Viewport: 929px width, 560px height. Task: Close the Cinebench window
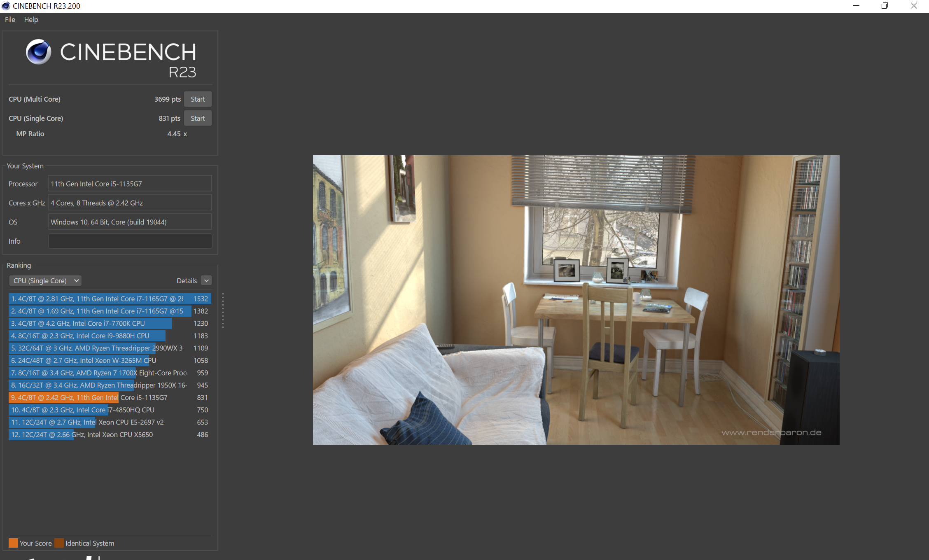(914, 6)
